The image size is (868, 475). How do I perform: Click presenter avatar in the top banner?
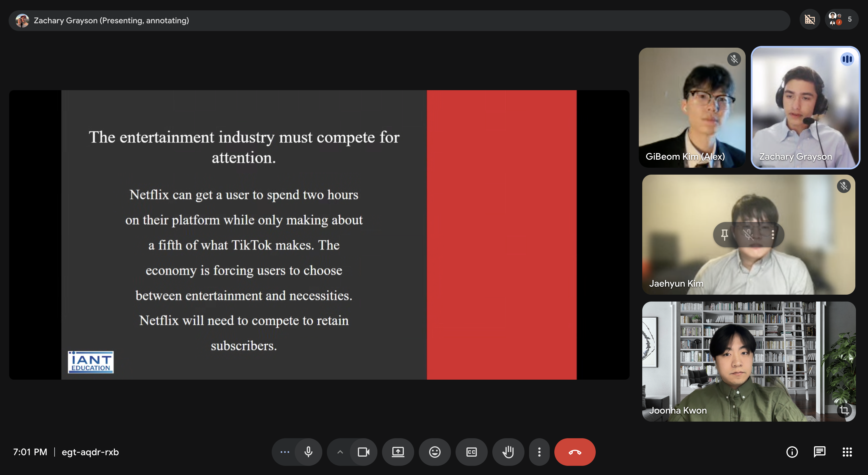(22, 21)
